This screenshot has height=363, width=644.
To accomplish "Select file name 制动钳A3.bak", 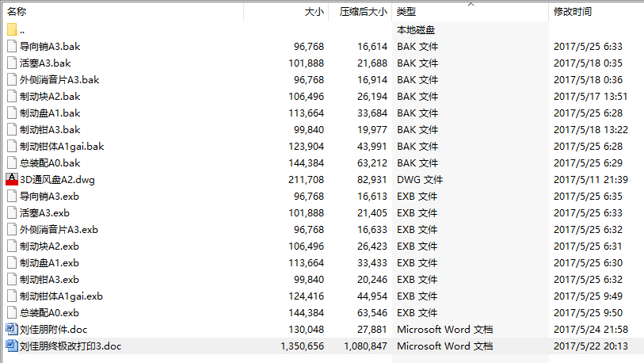I will 50,129.
